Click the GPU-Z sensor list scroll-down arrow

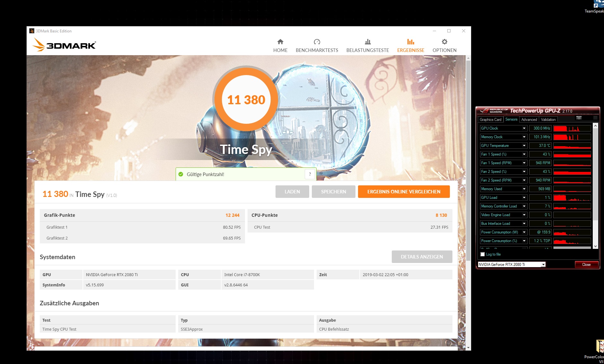pos(595,246)
